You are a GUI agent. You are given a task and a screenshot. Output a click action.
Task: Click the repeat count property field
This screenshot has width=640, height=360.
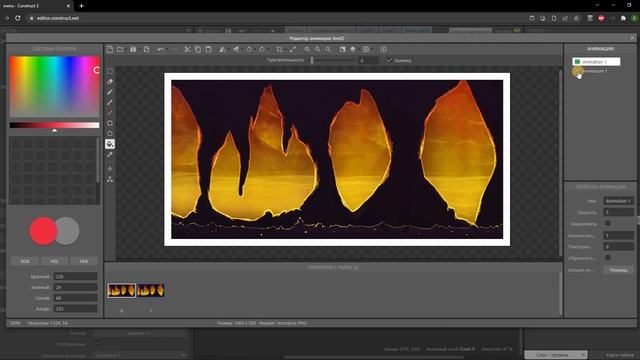(618, 236)
